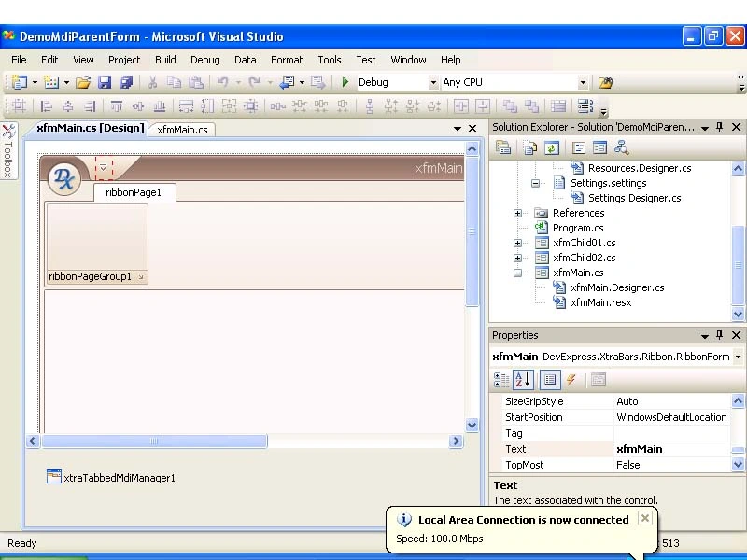Viewport: 747px width, 560px height.
Task: Click the Events lightning bolt icon
Action: (571, 380)
